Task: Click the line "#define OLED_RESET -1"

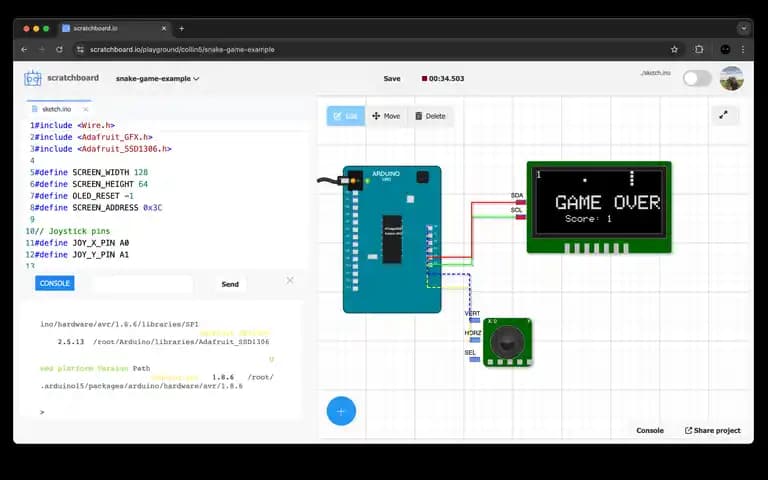Action: pos(84,196)
